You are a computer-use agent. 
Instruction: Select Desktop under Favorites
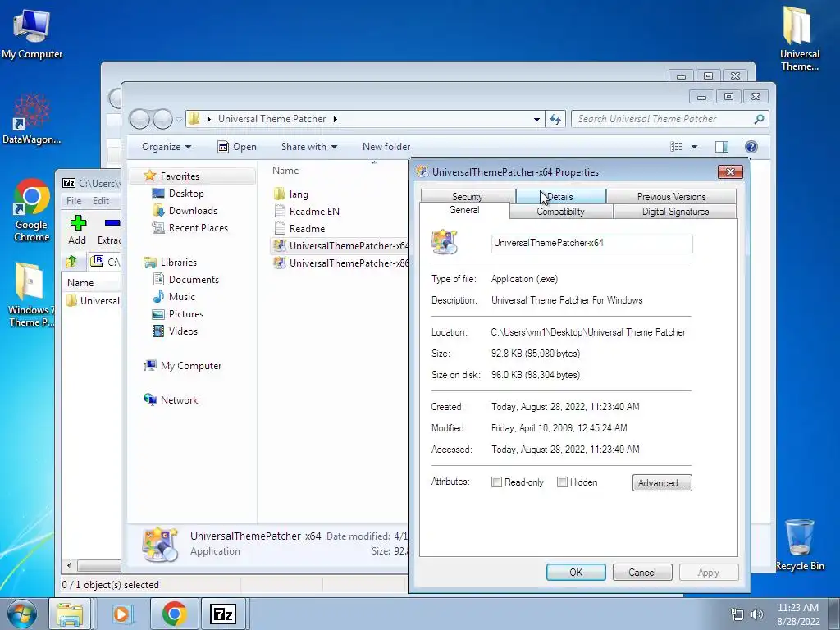[178, 194]
